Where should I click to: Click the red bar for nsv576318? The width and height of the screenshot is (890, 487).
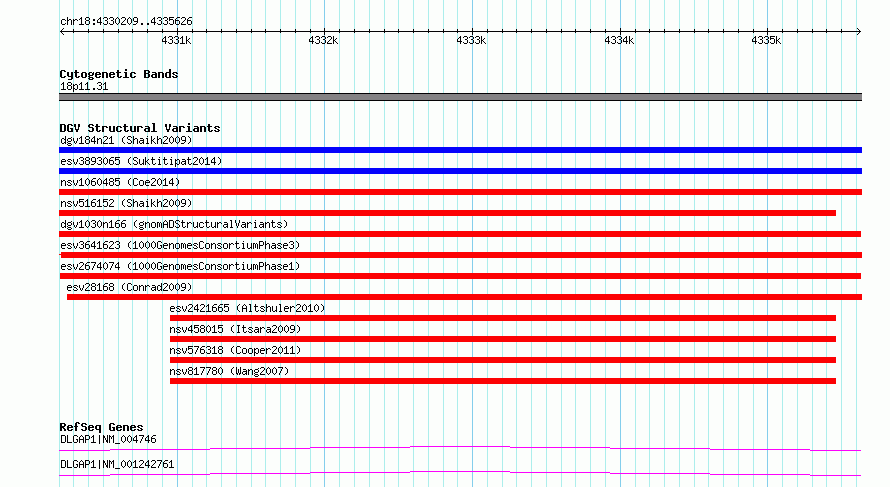point(503,360)
